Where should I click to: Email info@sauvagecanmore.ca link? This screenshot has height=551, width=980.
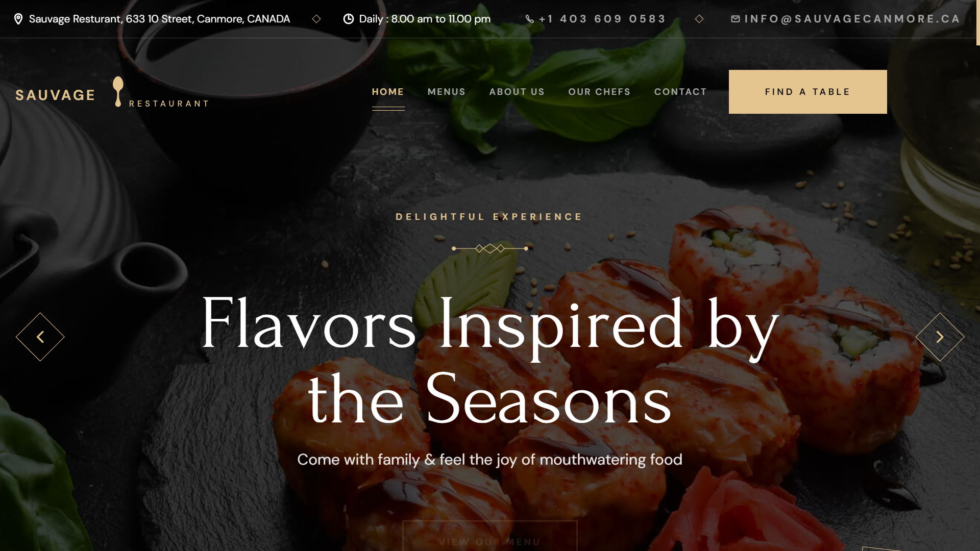pyautogui.click(x=852, y=19)
